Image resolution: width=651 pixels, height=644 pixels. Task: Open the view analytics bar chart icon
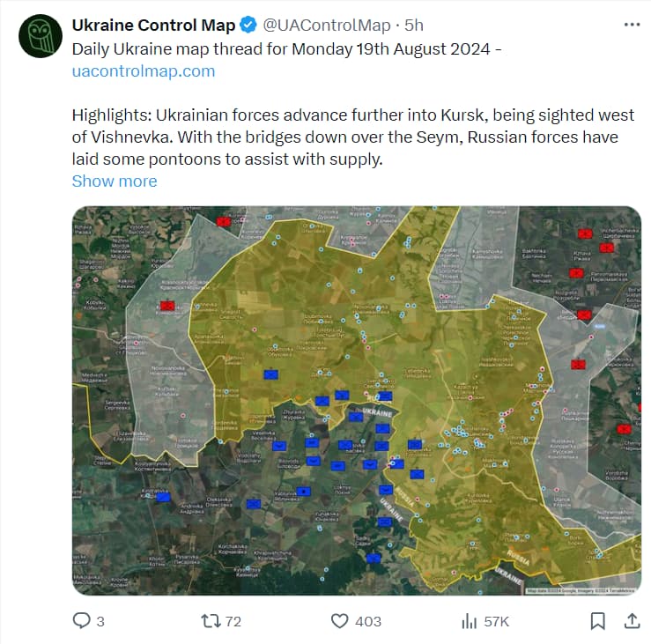[470, 621]
